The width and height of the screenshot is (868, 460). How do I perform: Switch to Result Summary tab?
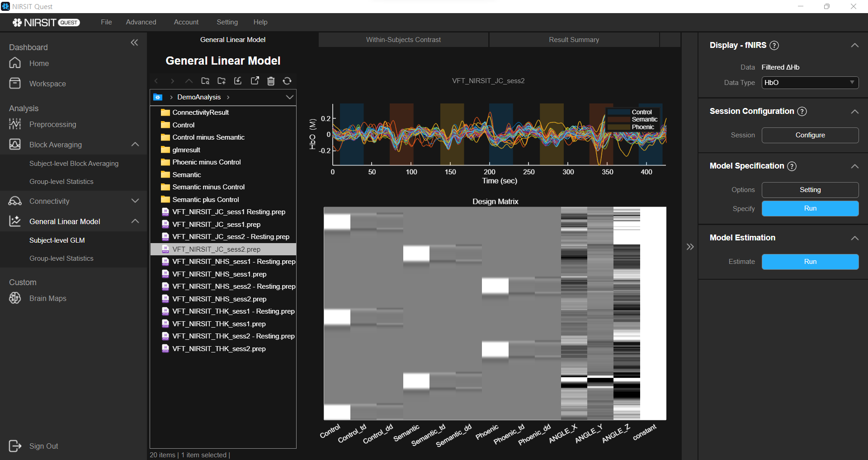click(x=574, y=40)
